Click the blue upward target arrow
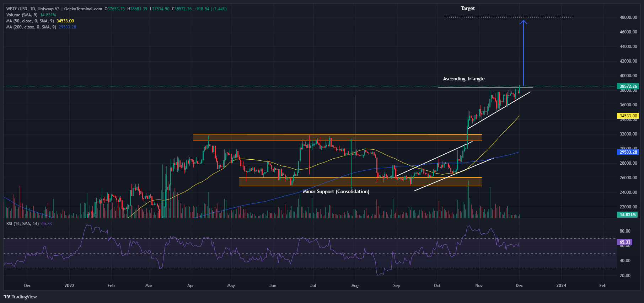Image resolution: width=644 pixels, height=303 pixels. coord(523,53)
